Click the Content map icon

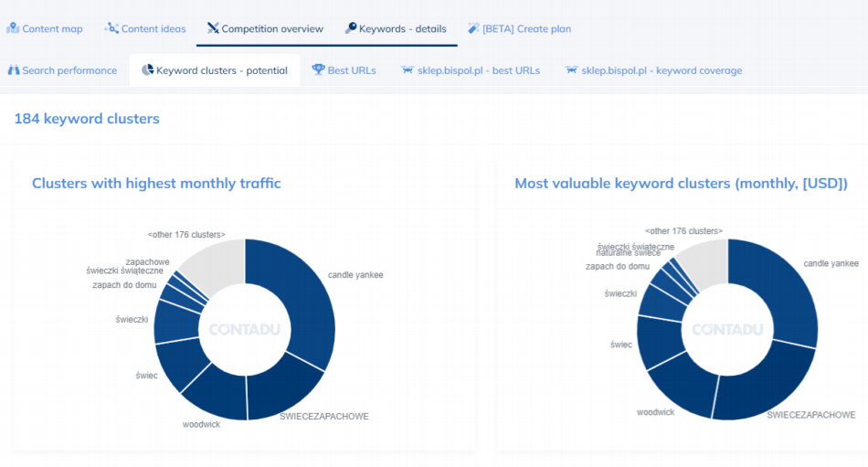click(13, 28)
